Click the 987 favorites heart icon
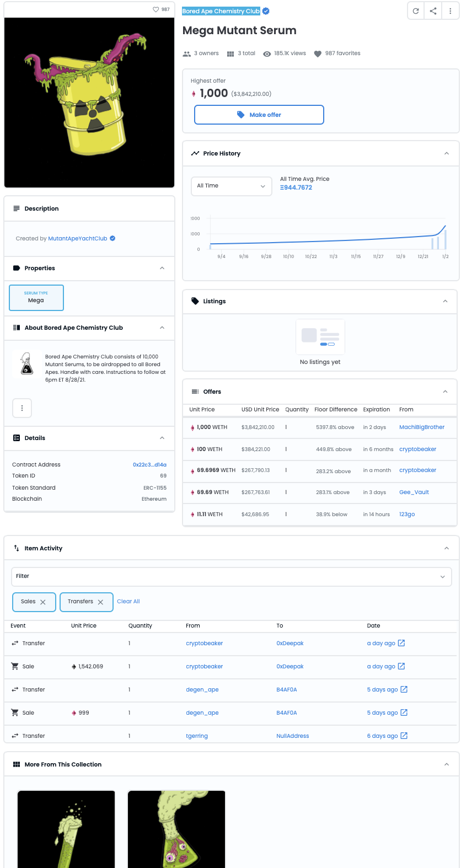461x868 pixels. click(318, 54)
